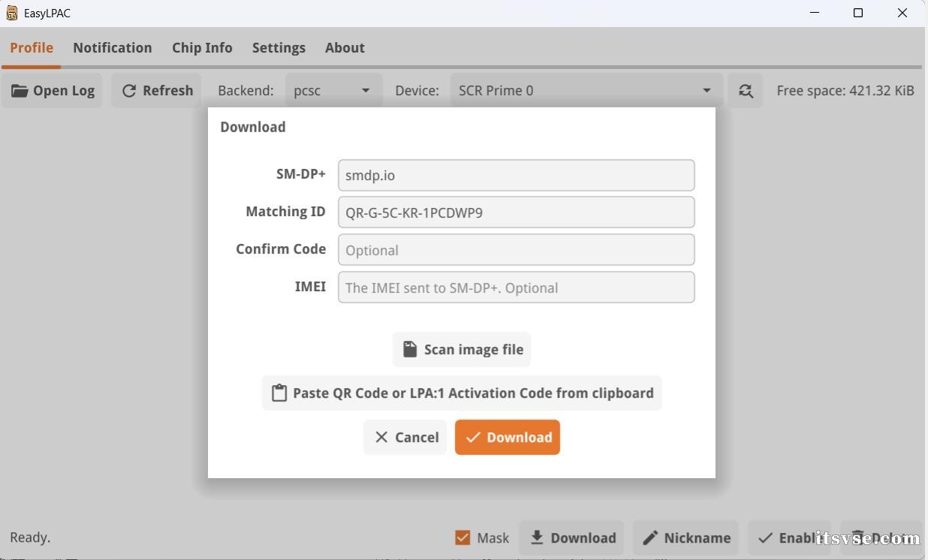Click the Enable checkmark button
The height and width of the screenshot is (560, 928).
tap(789, 538)
